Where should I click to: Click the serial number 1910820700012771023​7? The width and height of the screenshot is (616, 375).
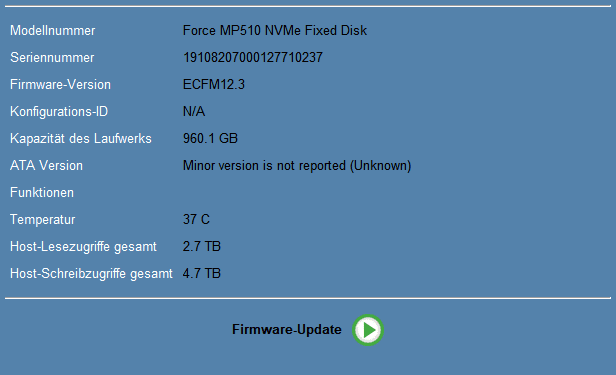tap(253, 58)
